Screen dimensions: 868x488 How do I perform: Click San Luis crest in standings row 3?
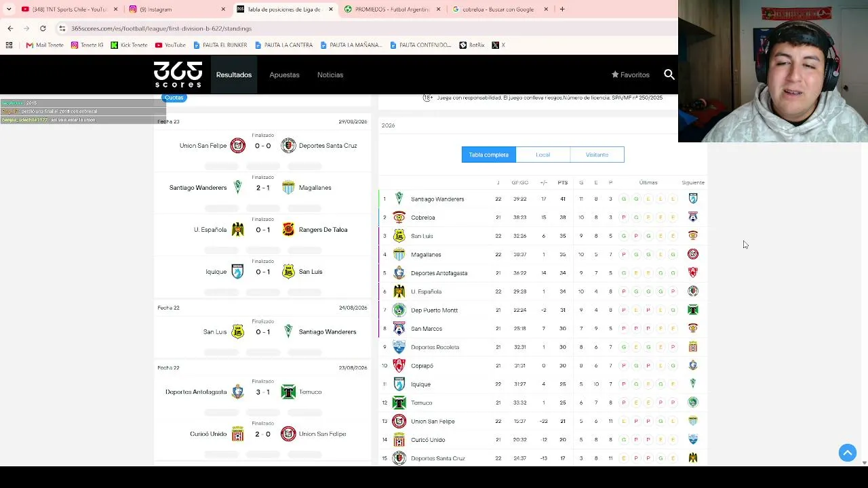point(399,236)
